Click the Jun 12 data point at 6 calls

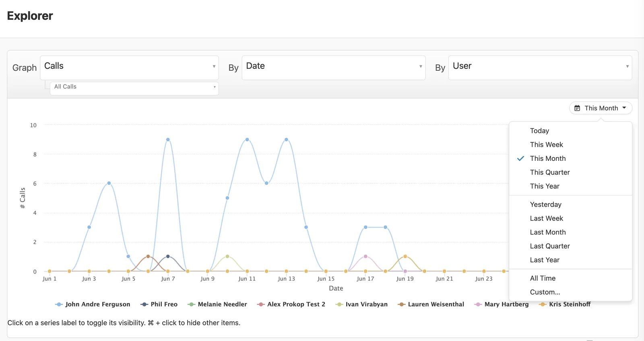pos(266,183)
